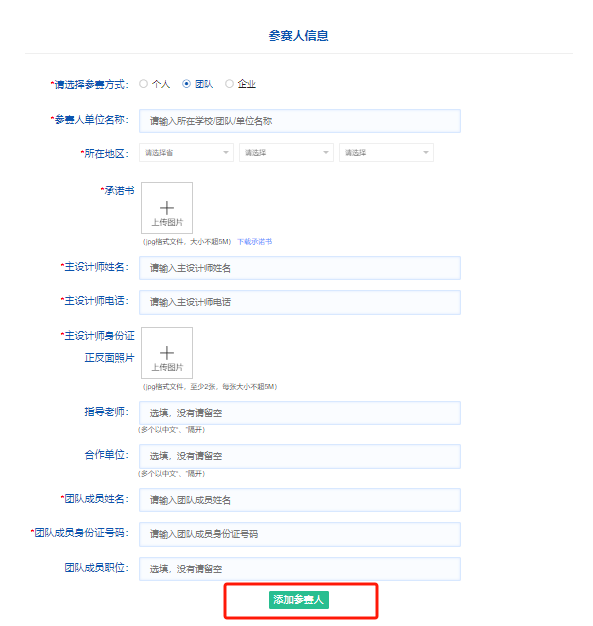Screen dimensions: 593x626
Task: Click the 上传图片 box for ID card photos
Action: [x=167, y=353]
